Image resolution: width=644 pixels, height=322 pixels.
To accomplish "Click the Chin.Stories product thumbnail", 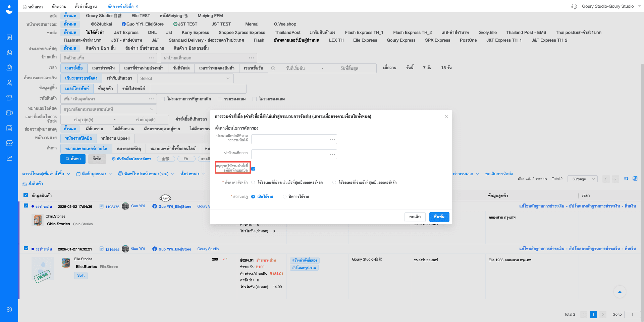I will tap(38, 220).
